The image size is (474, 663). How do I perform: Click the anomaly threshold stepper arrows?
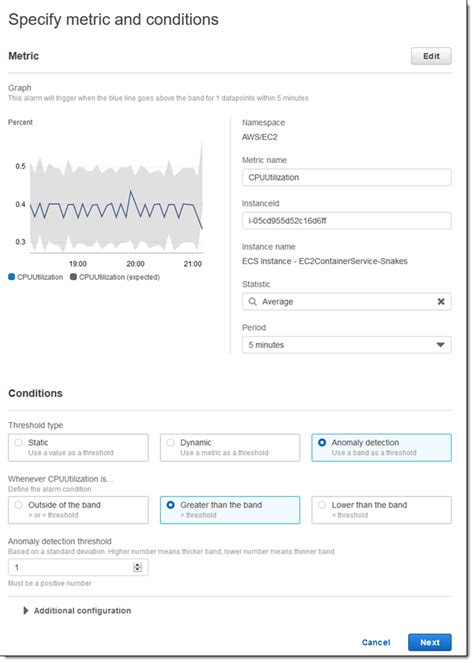137,567
